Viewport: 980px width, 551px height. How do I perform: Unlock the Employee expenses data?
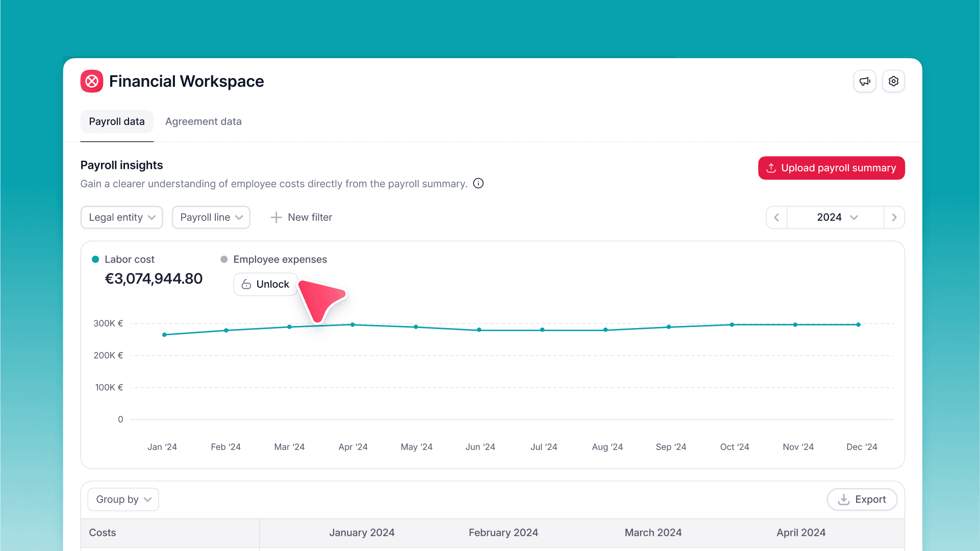[265, 284]
